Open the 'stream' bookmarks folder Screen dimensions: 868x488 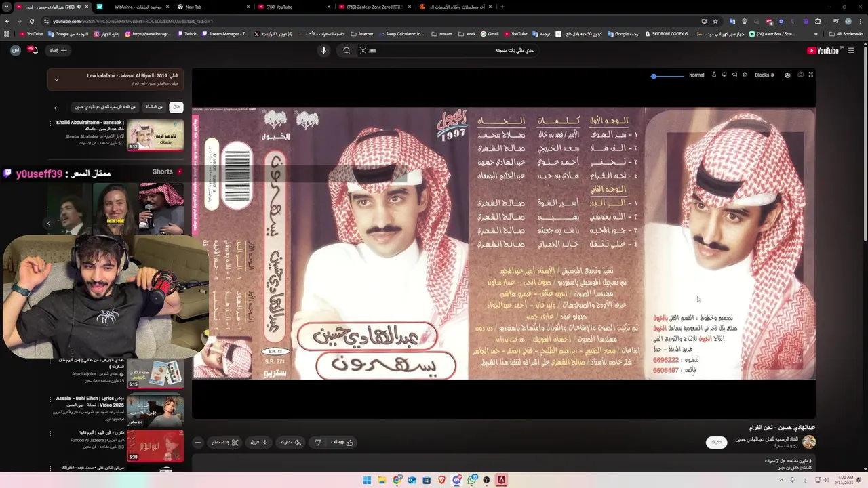click(x=441, y=33)
